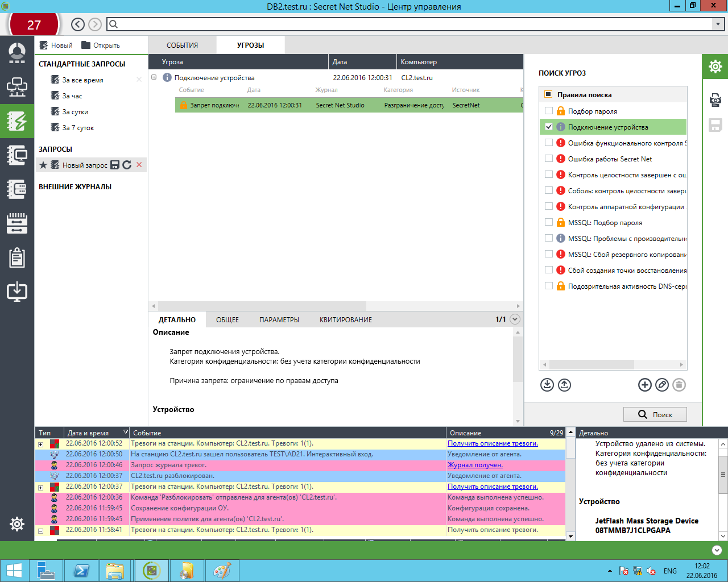Click the search rules horizontal scrollbar
Image resolution: width=728 pixels, height=582 pixels.
click(x=591, y=364)
